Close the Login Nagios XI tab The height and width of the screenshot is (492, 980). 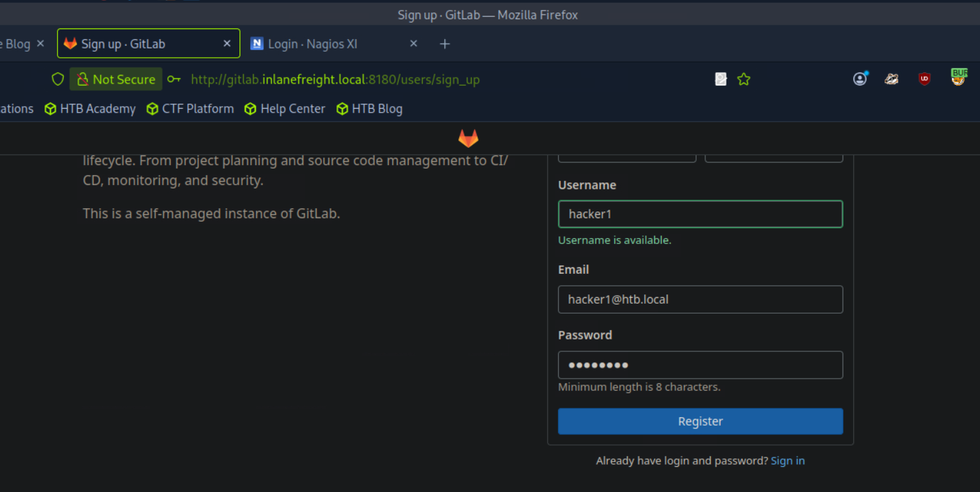click(x=413, y=44)
